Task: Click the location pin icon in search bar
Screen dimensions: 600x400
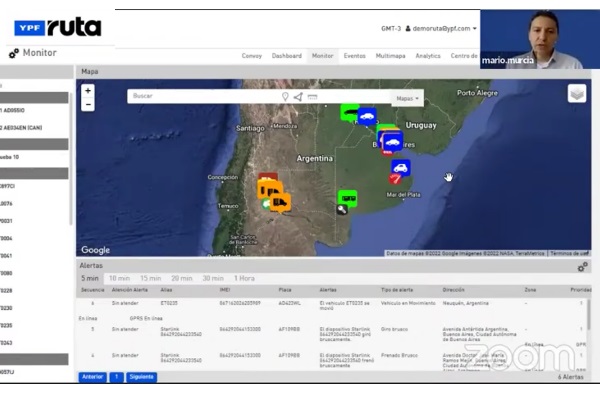Action: (x=285, y=96)
